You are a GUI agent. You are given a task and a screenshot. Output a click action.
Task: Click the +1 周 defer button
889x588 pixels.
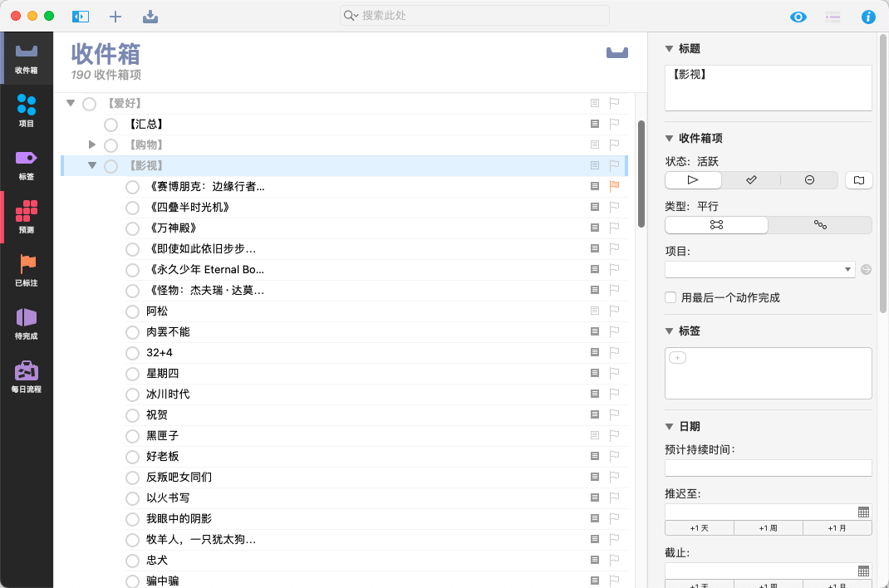pyautogui.click(x=769, y=528)
